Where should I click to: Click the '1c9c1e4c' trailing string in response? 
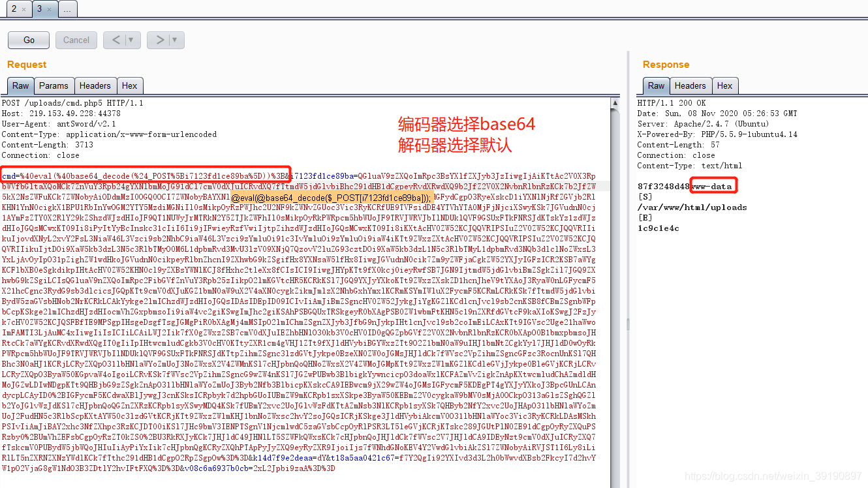tap(658, 228)
